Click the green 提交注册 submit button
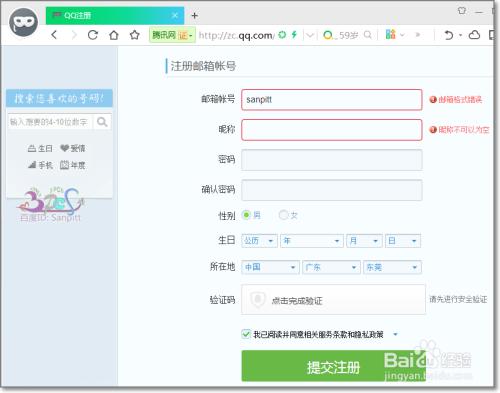The image size is (500, 393). tap(333, 366)
